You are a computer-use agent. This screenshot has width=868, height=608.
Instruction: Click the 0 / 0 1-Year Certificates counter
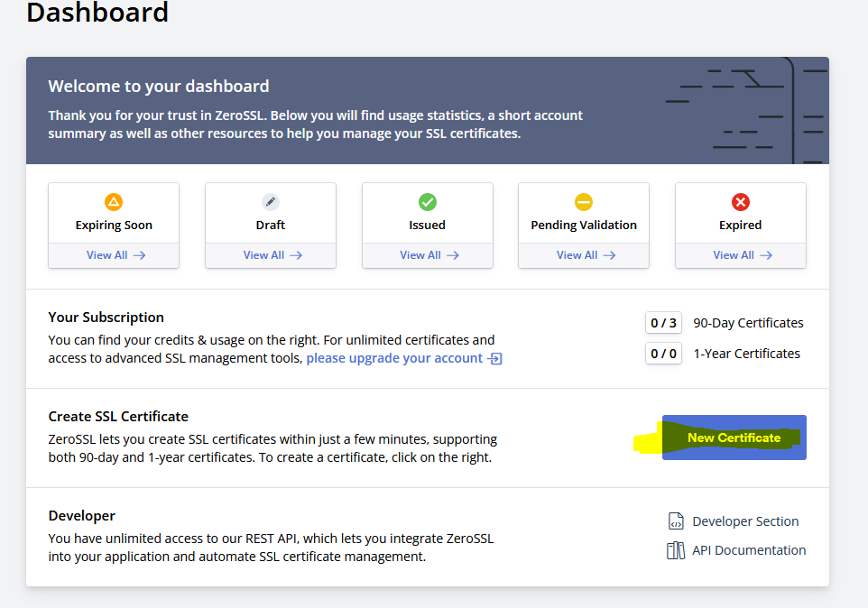(x=663, y=354)
